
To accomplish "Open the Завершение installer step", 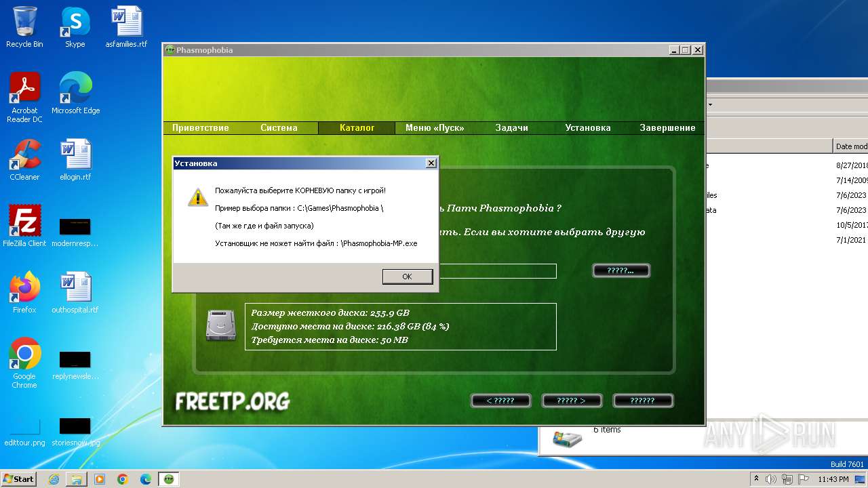I will pos(667,127).
